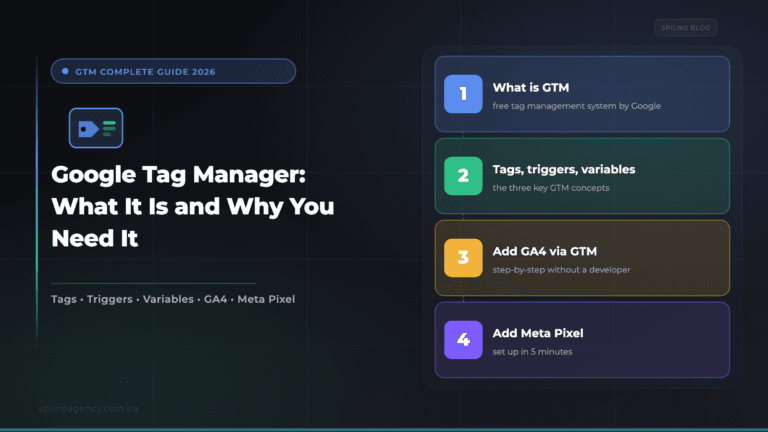Image resolution: width=768 pixels, height=432 pixels.
Task: Open the Add Meta Pixel card
Action: click(x=582, y=339)
